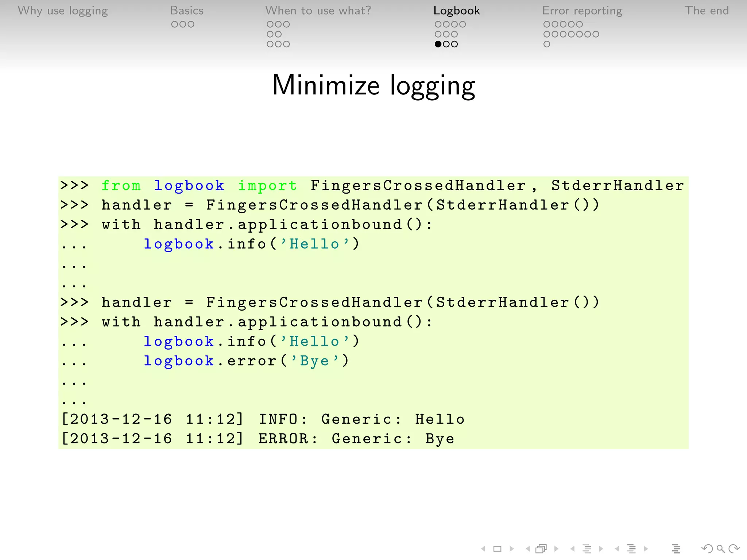Click the slide title 'Minimize logging'
Screen dimensions: 747x560
[373, 86]
